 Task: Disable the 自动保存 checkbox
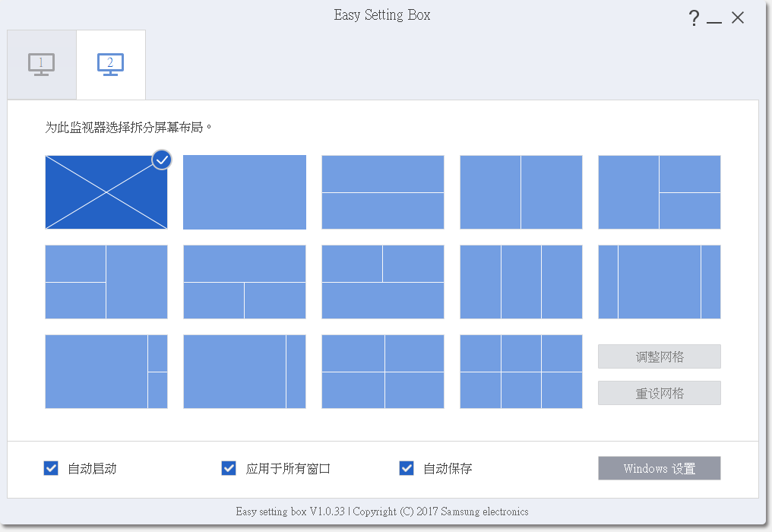pos(407,468)
